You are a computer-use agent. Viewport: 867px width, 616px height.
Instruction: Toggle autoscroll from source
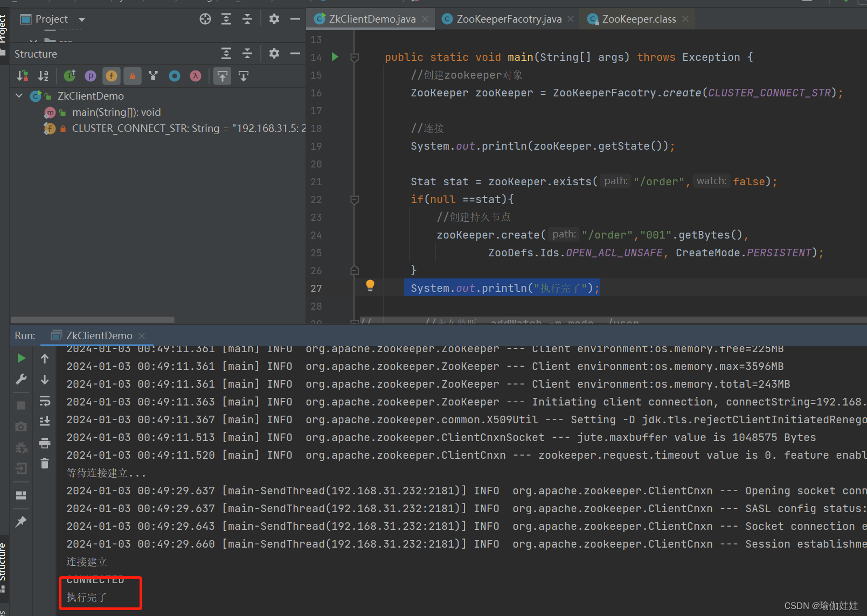[x=244, y=76]
